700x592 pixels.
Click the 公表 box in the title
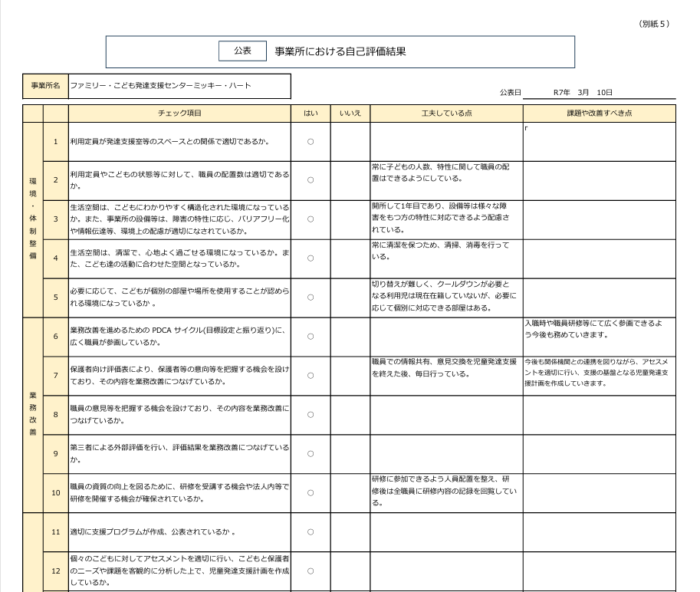click(242, 51)
